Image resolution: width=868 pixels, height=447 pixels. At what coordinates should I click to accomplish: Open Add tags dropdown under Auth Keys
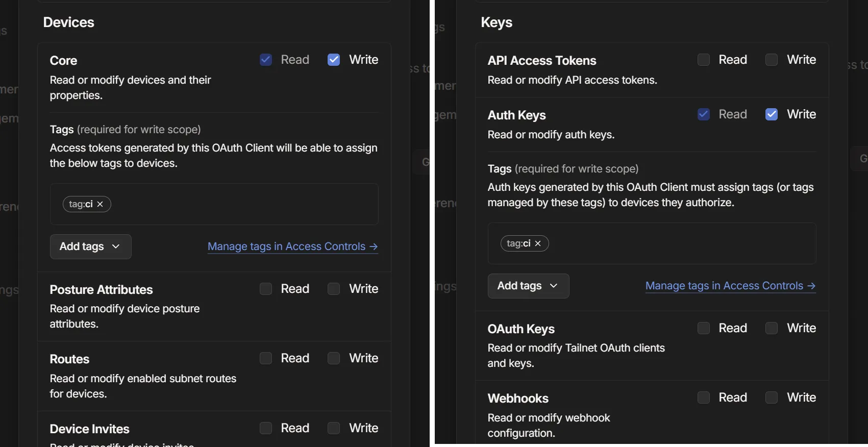(528, 286)
